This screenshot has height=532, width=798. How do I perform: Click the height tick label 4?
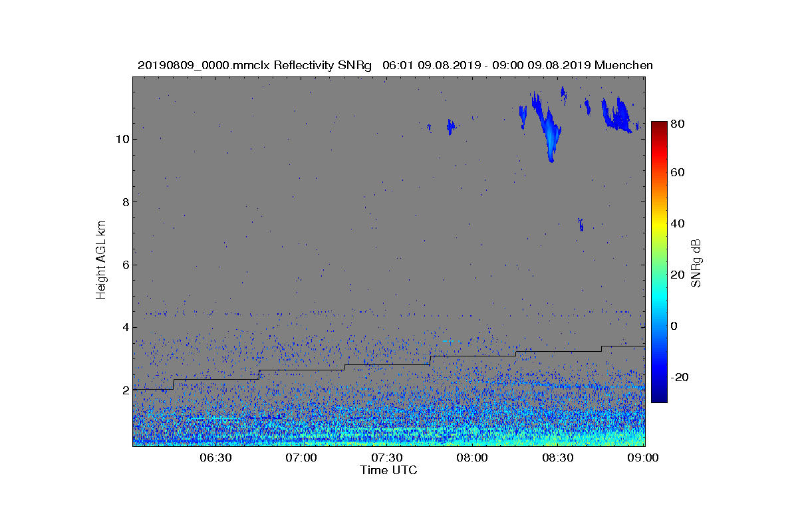pyautogui.click(x=125, y=327)
